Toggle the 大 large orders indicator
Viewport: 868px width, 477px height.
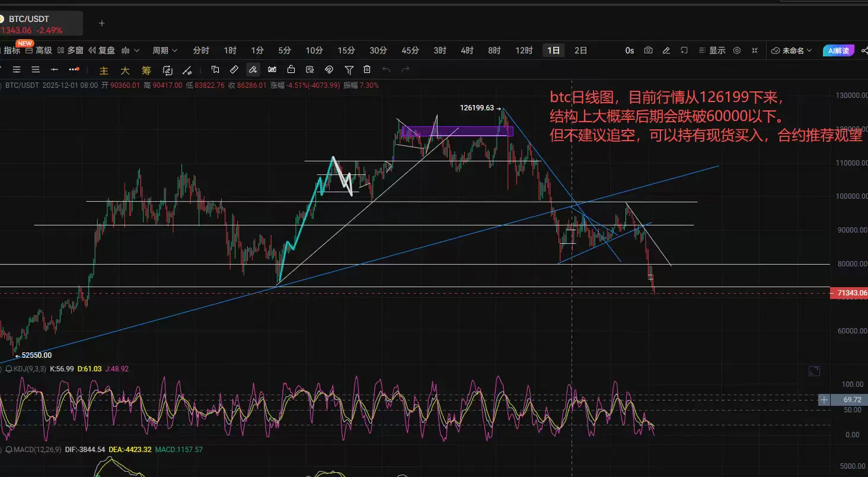coord(125,70)
